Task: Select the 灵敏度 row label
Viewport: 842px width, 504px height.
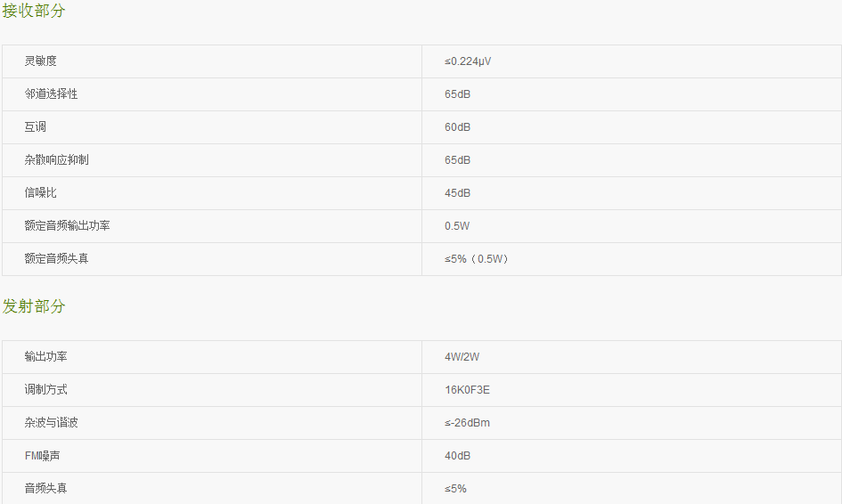Action: point(40,61)
